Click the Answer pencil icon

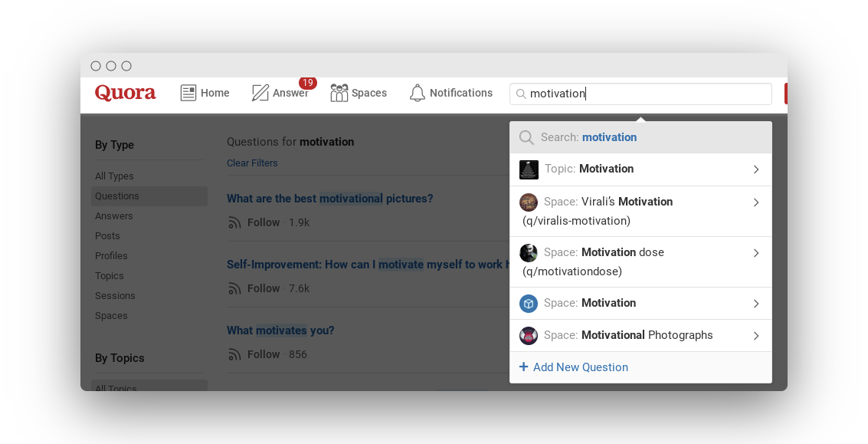coord(260,93)
